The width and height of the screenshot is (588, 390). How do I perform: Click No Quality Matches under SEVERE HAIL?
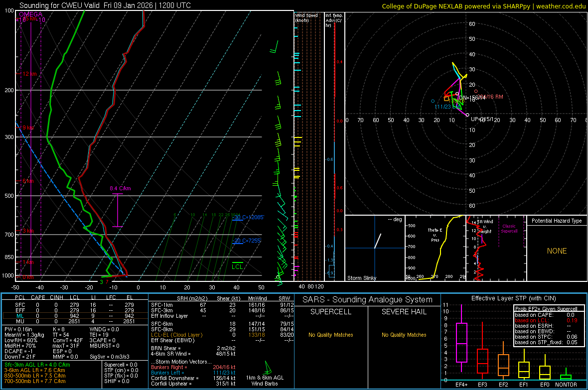404,335
